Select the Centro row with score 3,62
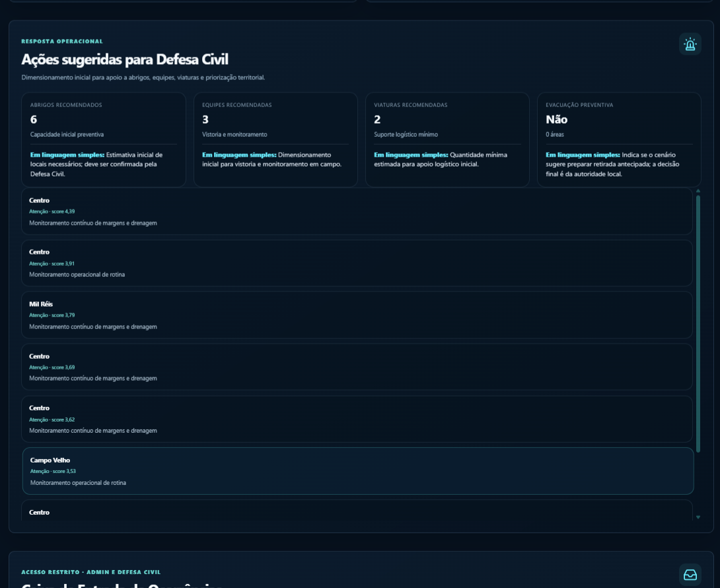This screenshot has height=588, width=720. (357, 420)
